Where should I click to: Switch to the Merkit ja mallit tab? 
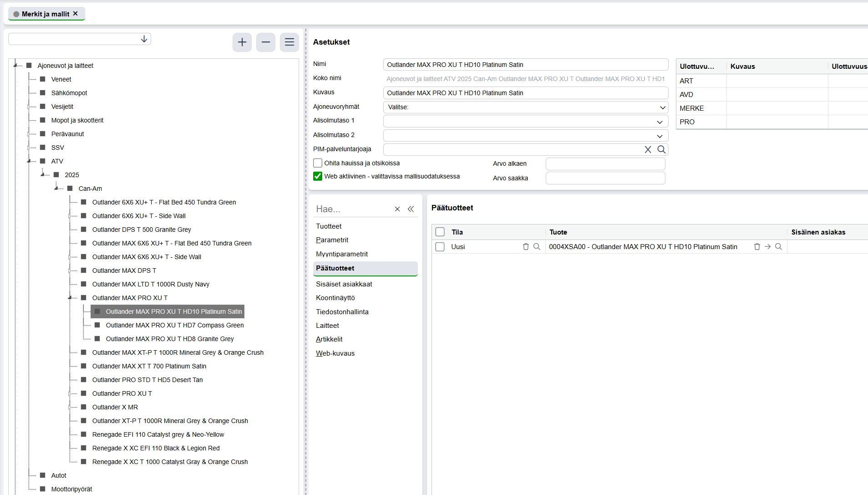(x=46, y=14)
